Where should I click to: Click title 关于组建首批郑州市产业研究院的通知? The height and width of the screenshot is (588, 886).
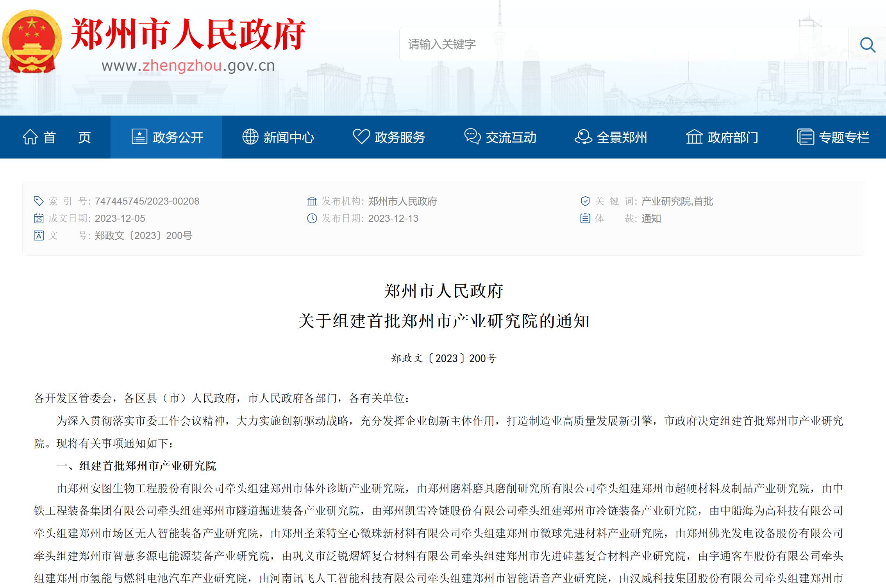[x=443, y=321]
